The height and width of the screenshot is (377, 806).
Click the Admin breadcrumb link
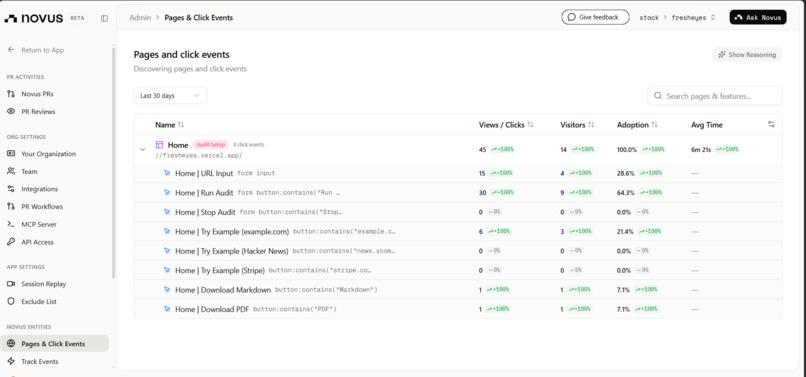coord(140,17)
